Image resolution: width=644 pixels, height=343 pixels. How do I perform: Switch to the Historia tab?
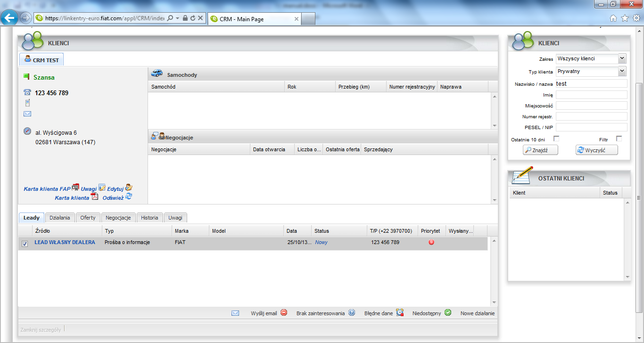[149, 218]
